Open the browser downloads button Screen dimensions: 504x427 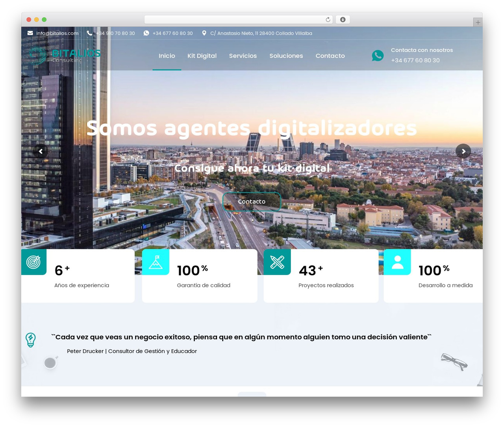point(343,20)
